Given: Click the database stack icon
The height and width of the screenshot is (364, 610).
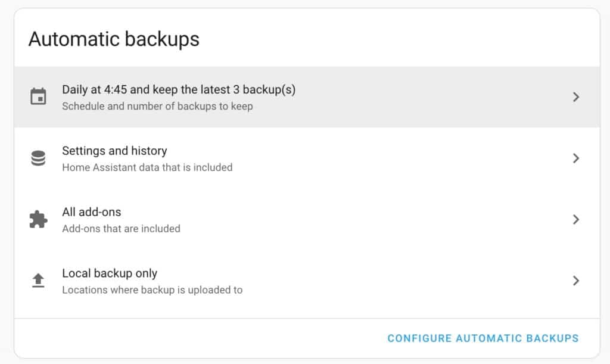Looking at the screenshot, I should pyautogui.click(x=39, y=158).
